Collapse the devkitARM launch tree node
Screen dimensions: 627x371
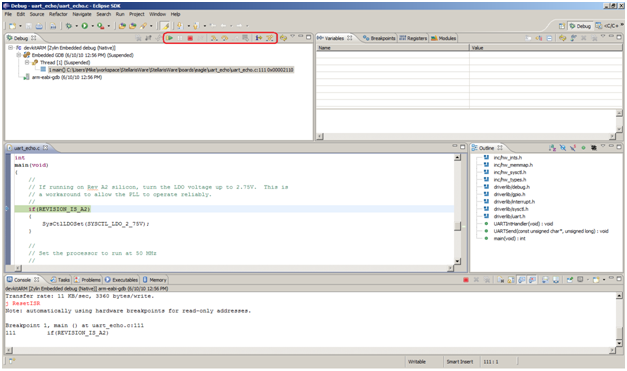coord(11,48)
